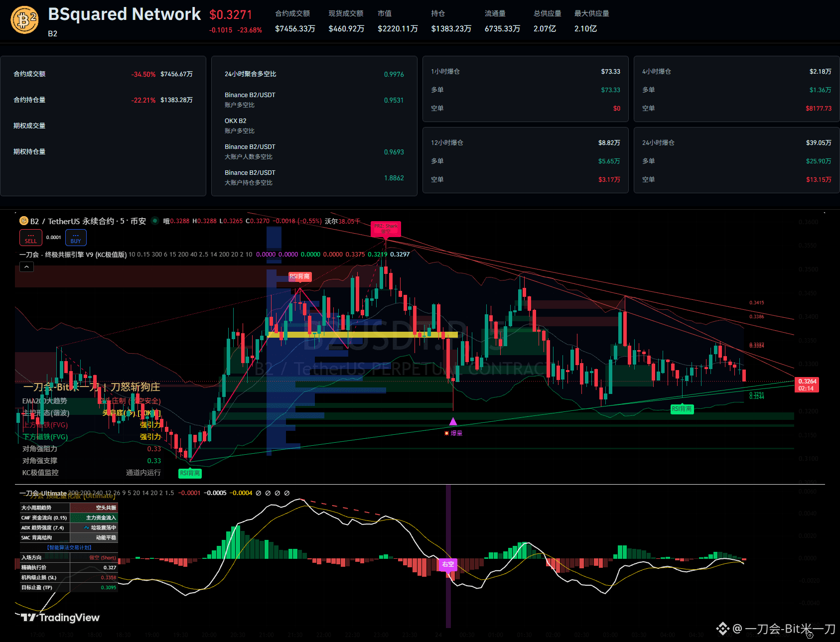840x642 pixels.
Task: Click the $13.15万 空单 value
Action: tap(819, 179)
